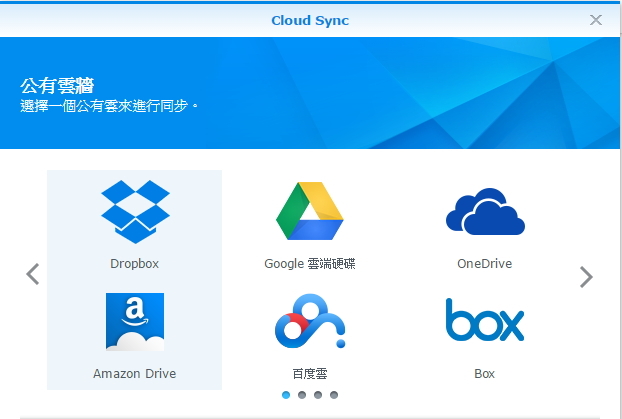This screenshot has width=622, height=419.
Task: Click the Dropbox text label
Action: coord(134,264)
